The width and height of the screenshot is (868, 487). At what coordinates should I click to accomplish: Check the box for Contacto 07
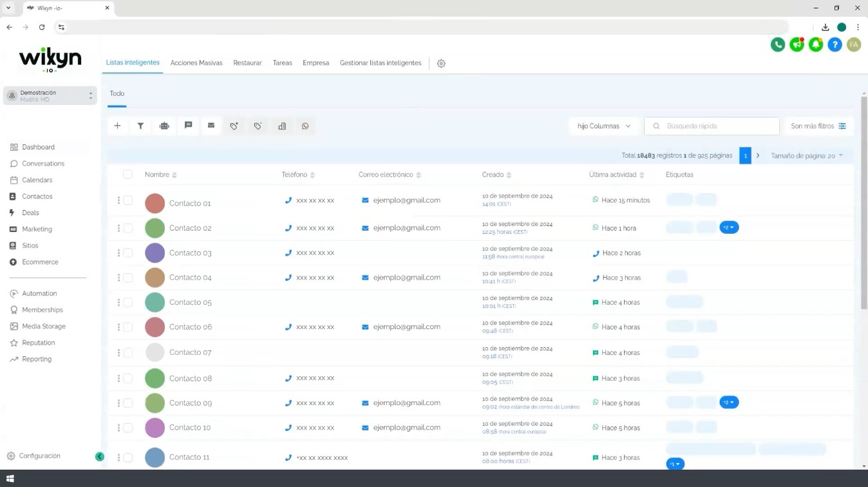[x=128, y=352]
